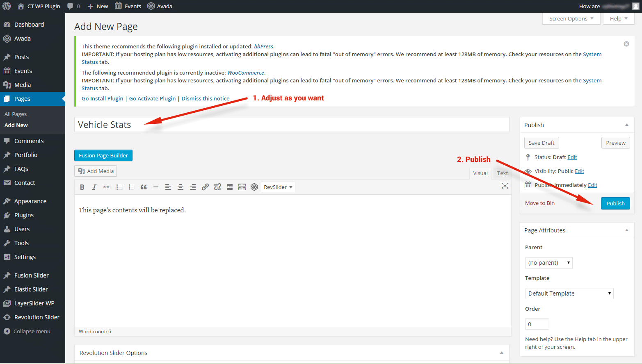Open the Parent page dropdown

548,263
